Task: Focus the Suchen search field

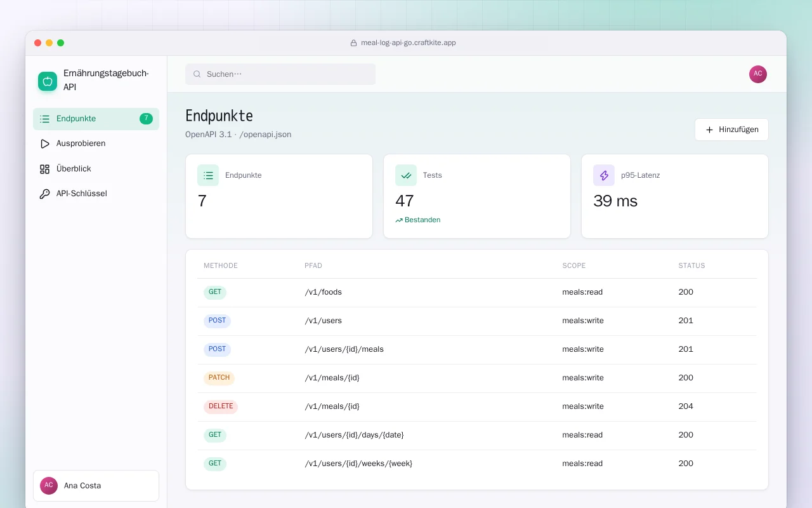Action: click(x=280, y=74)
